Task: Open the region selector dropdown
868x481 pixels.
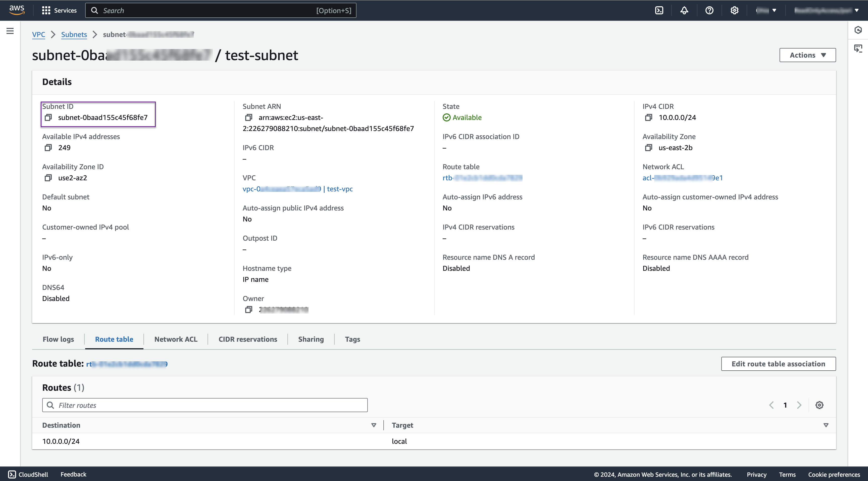Action: [x=766, y=11]
